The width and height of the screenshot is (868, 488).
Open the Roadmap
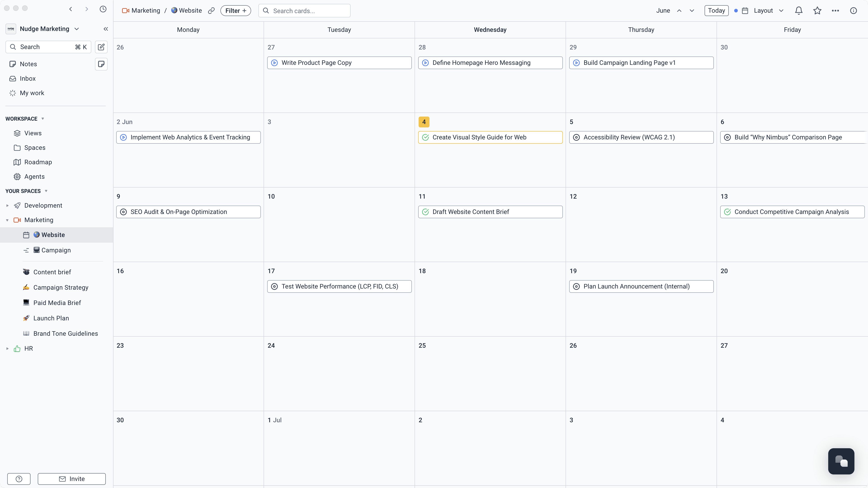point(38,162)
